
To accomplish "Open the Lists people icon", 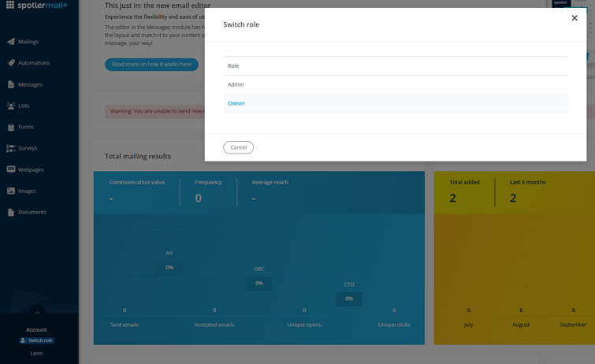I will 11,106.
